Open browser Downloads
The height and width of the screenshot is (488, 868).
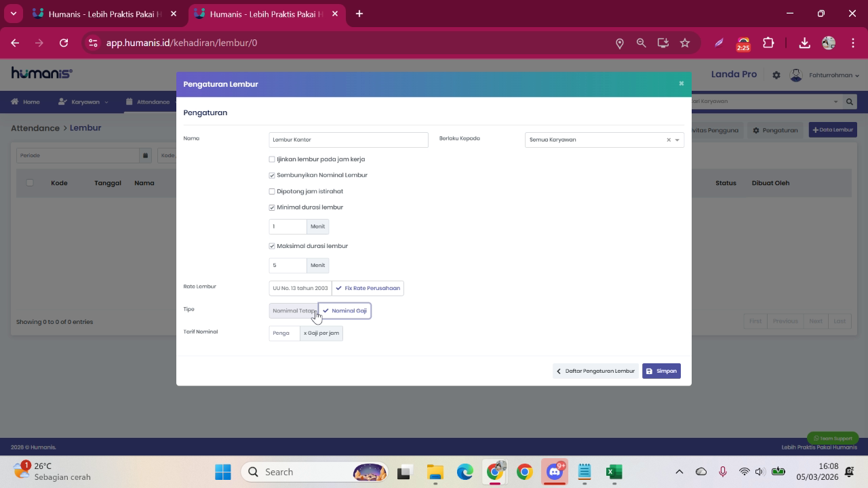tap(804, 43)
